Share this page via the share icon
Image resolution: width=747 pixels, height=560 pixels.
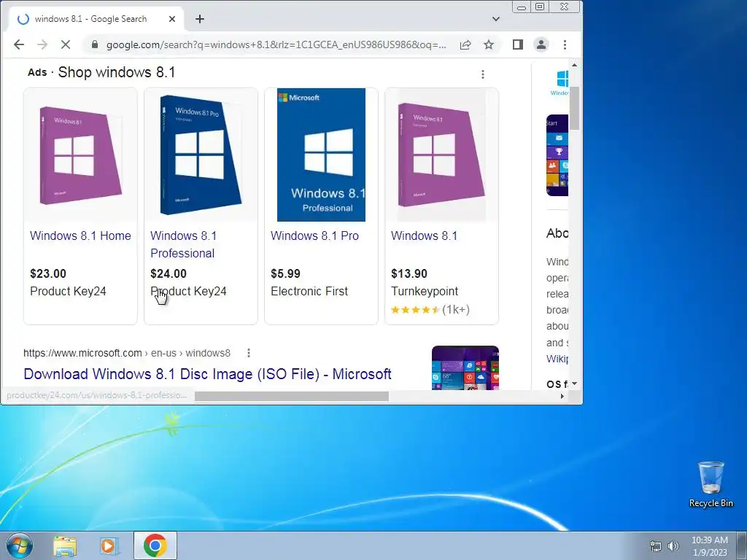pos(465,44)
